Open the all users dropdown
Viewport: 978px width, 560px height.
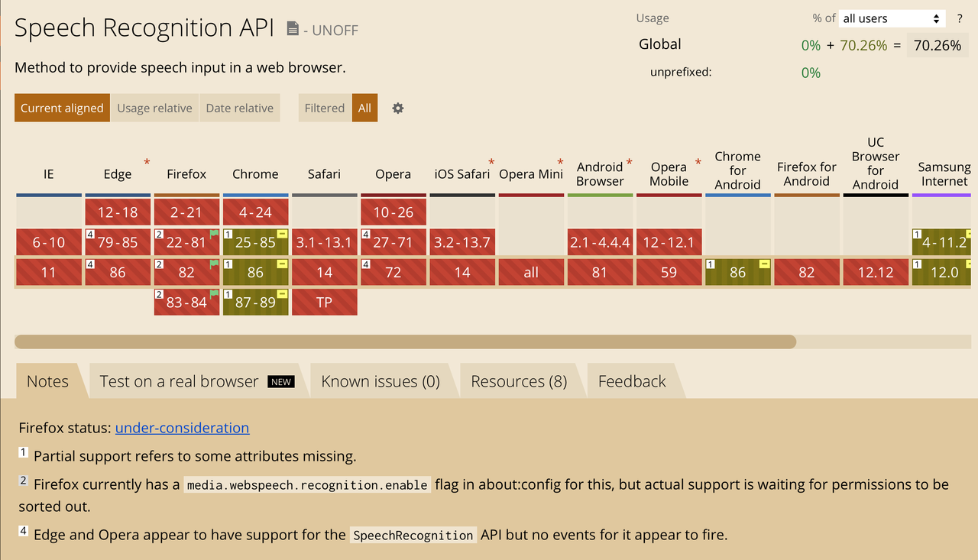[892, 18]
